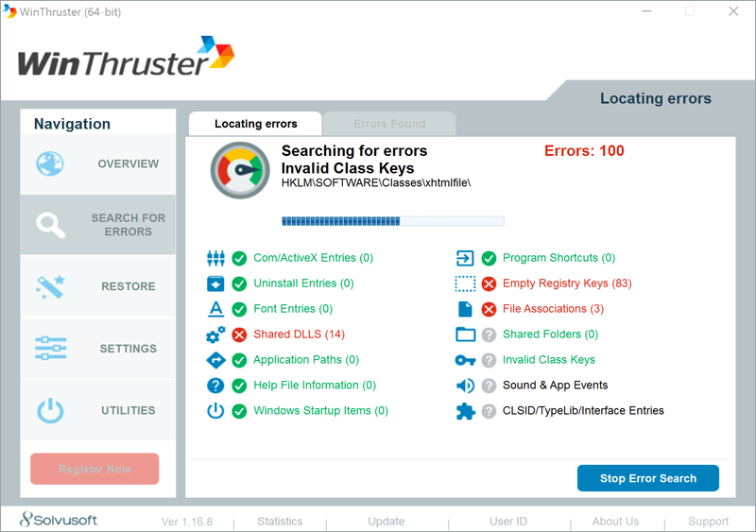Click the Shared DLLS (14) label
756x532 pixels.
click(x=299, y=335)
